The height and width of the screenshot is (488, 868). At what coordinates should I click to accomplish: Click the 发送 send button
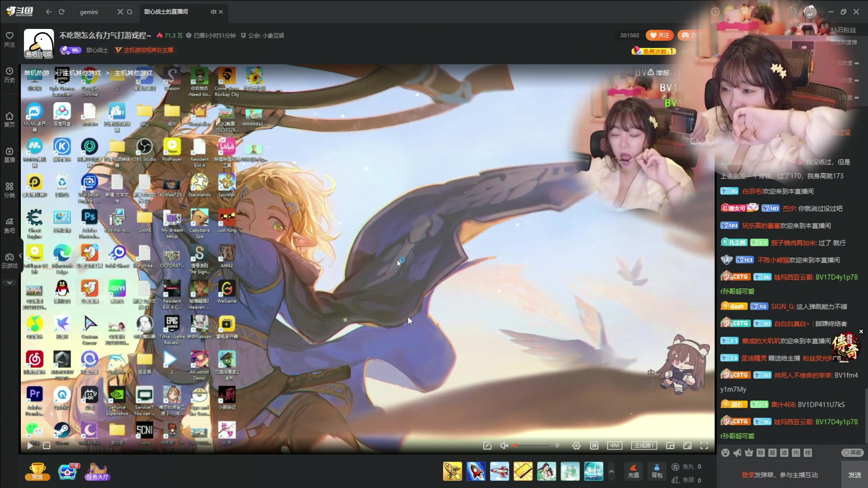pyautogui.click(x=854, y=475)
